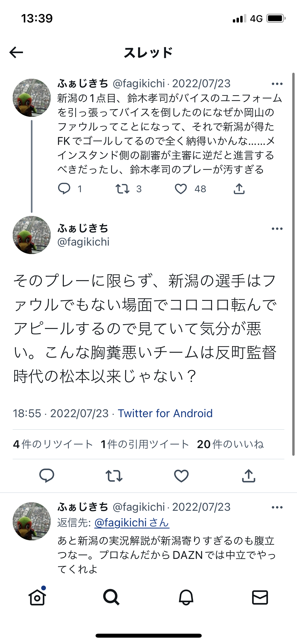Screen dimensions: 297x644
Task: Open the main tweet author's profile picture
Action: pyautogui.click(x=32, y=235)
